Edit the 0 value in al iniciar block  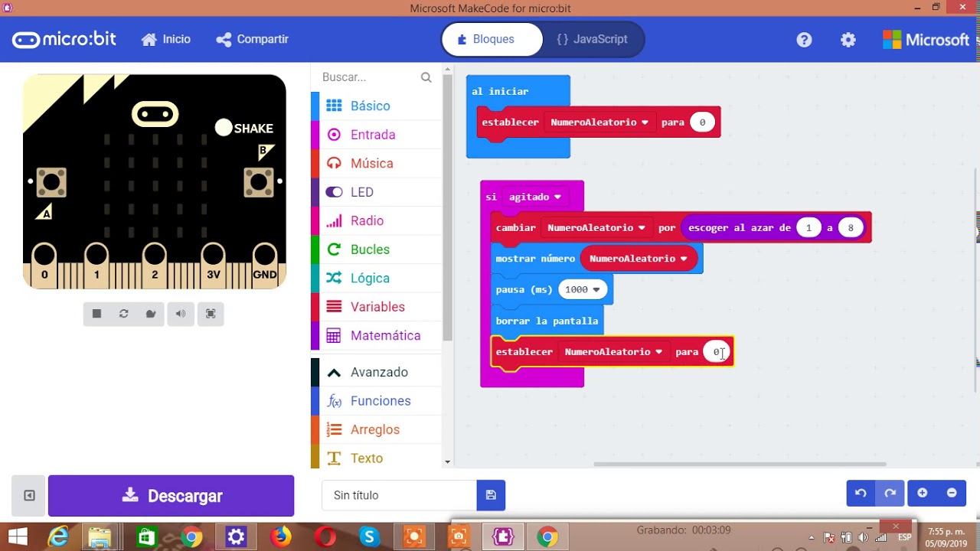702,122
